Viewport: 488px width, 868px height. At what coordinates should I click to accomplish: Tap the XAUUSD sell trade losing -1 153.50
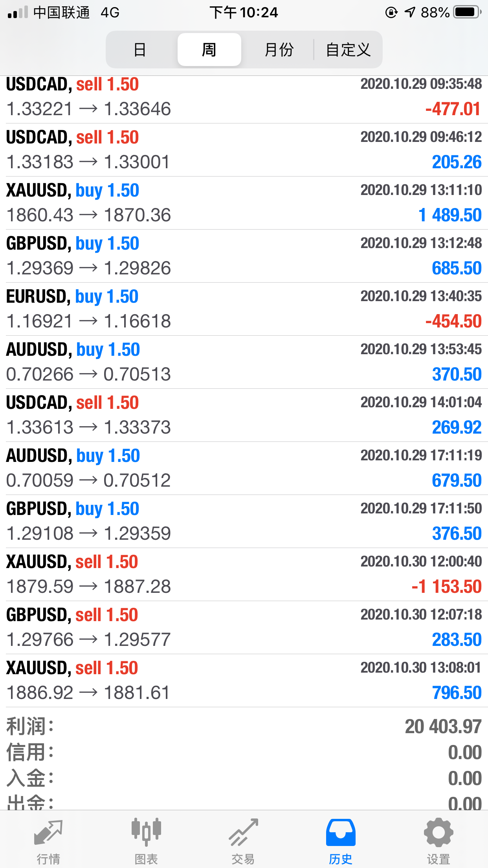(244, 574)
